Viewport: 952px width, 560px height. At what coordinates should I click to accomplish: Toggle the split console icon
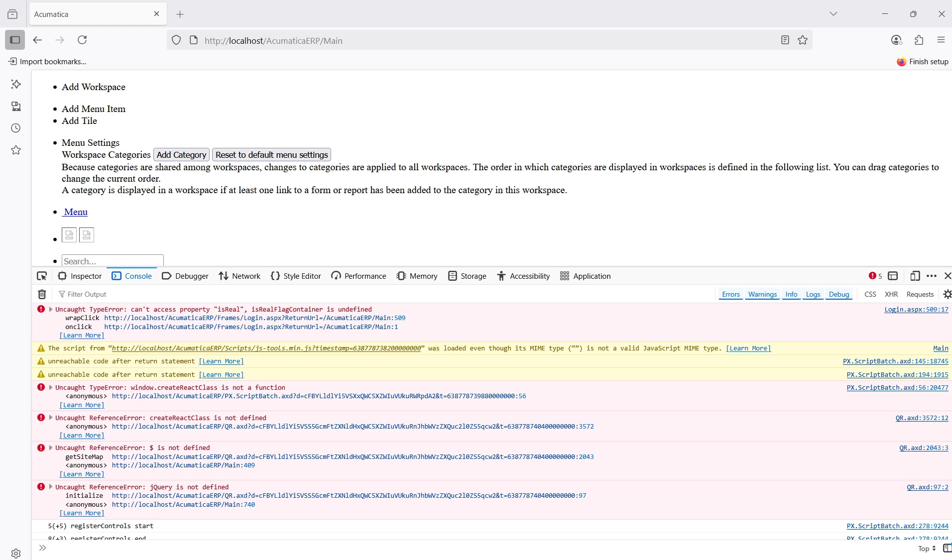tap(893, 276)
